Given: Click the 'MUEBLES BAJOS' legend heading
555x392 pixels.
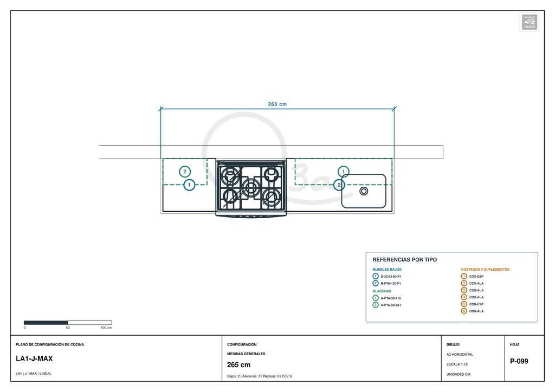Looking at the screenshot, I should (387, 269).
